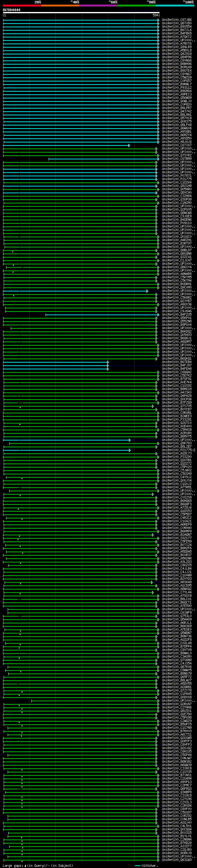Open hit UniRef100_B4FZU5

click(177, 315)
